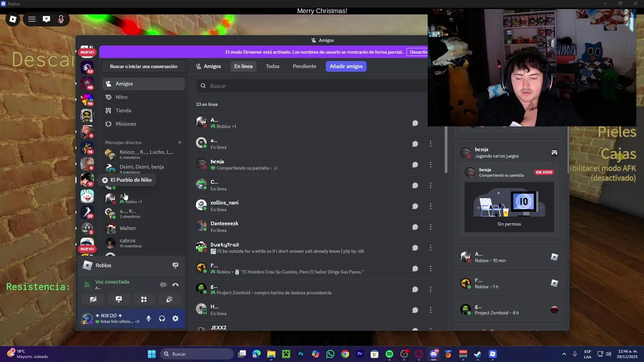
Task: Message friend H... via chat bubble icon
Action: pos(415,310)
